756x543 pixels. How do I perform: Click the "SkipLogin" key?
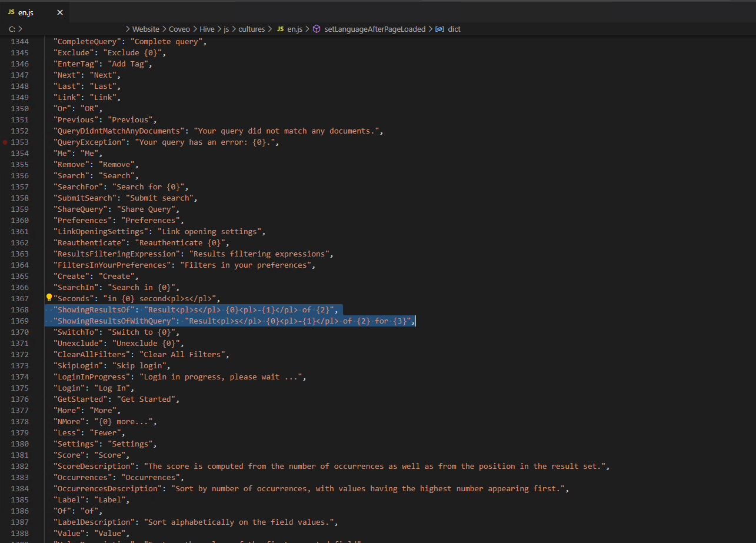point(79,366)
